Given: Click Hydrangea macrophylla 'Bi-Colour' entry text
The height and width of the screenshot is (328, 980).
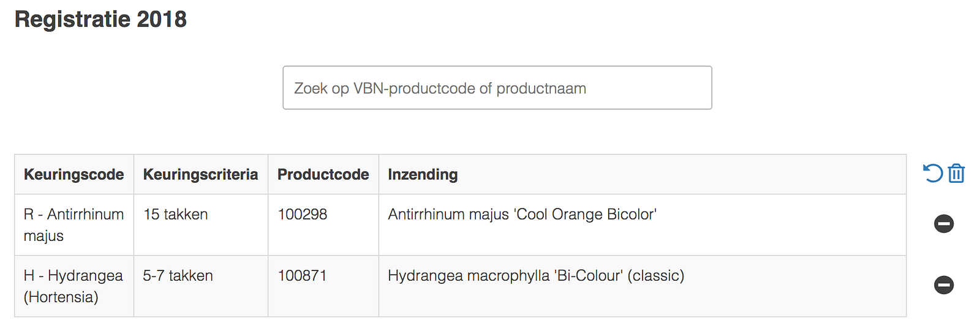Looking at the screenshot, I should (536, 276).
